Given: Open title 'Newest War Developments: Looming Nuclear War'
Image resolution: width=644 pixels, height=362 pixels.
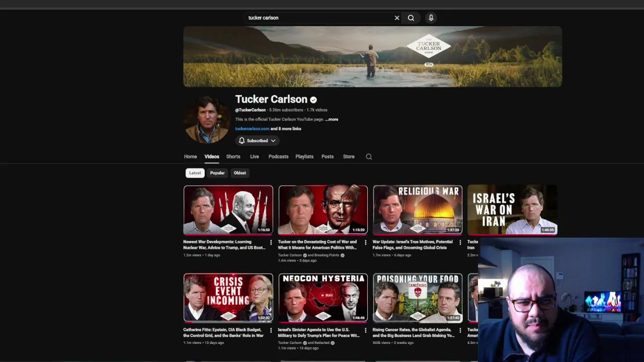Looking at the screenshot, I should 224,245.
